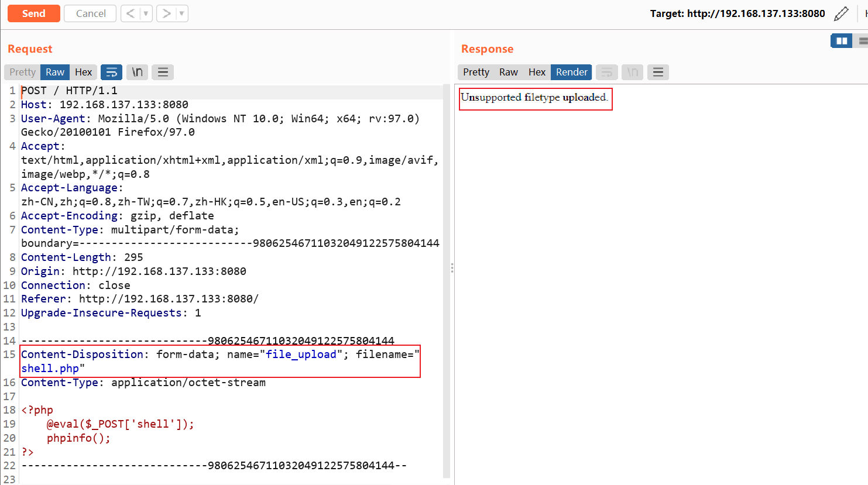Open the forward history dropdown arrow
Screen dimensions: 868x485
click(x=182, y=13)
